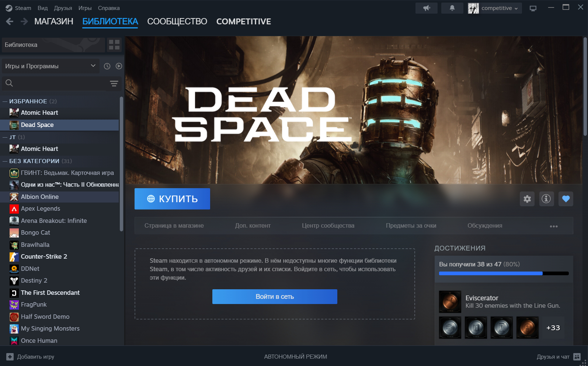The height and width of the screenshot is (366, 588).
Task: Switch library to grid view icon
Action: [114, 45]
